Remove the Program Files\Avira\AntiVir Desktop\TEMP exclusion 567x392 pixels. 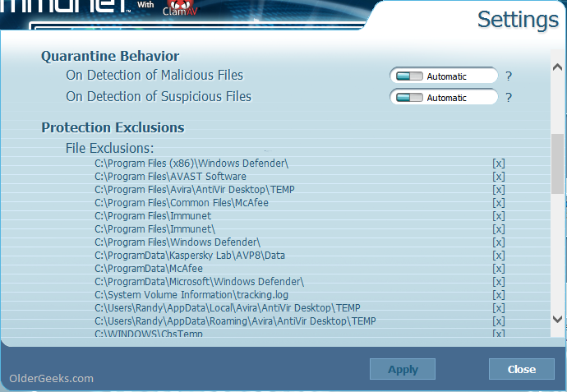[x=498, y=190]
